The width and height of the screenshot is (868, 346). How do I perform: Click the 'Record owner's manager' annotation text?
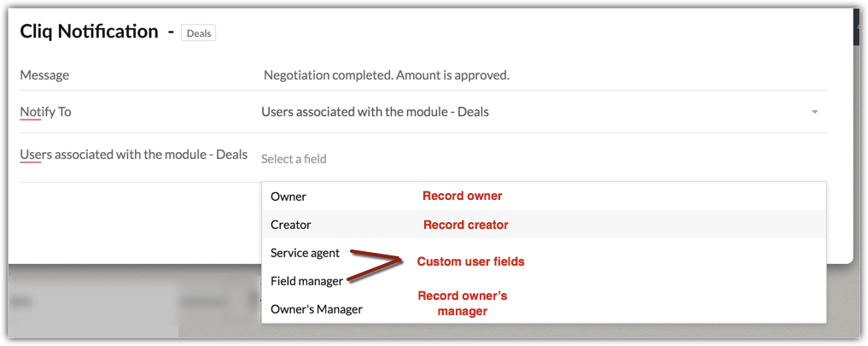click(462, 303)
